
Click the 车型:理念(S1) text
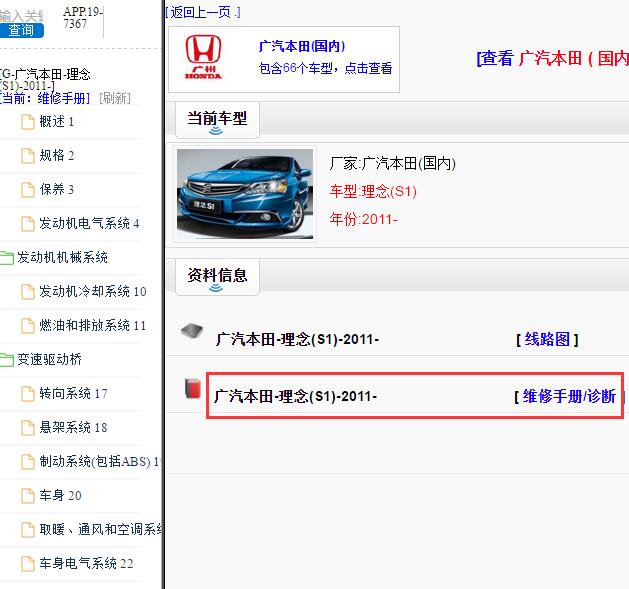click(x=373, y=191)
